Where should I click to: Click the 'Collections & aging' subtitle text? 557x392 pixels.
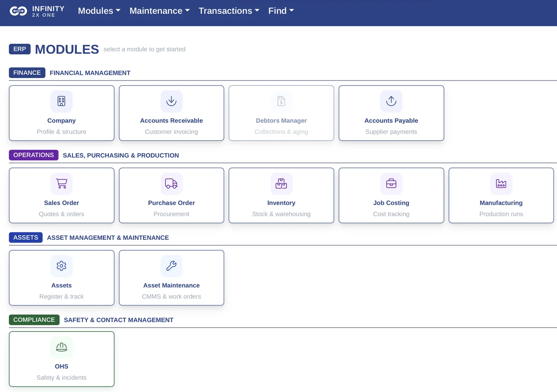281,132
